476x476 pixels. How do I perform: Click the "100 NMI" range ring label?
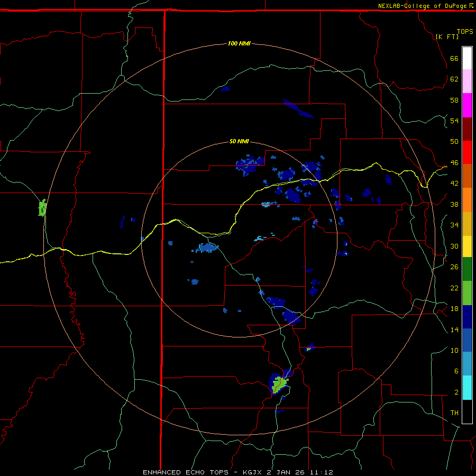(x=239, y=43)
